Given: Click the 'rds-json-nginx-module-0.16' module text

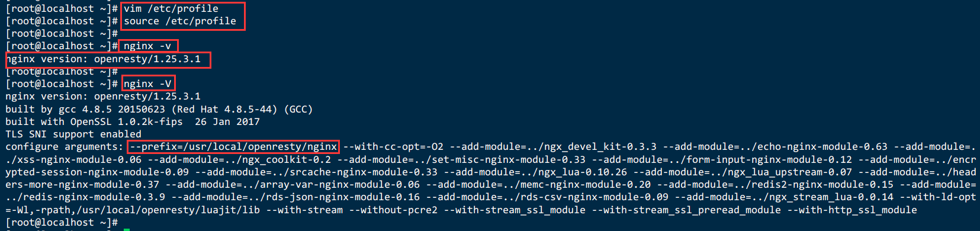Looking at the screenshot, I should (343, 197).
